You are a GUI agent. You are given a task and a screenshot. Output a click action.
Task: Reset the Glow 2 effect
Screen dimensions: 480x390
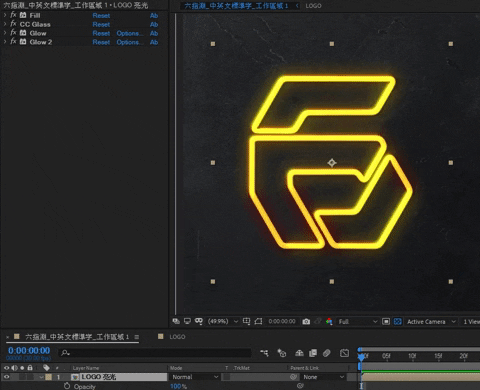click(101, 42)
